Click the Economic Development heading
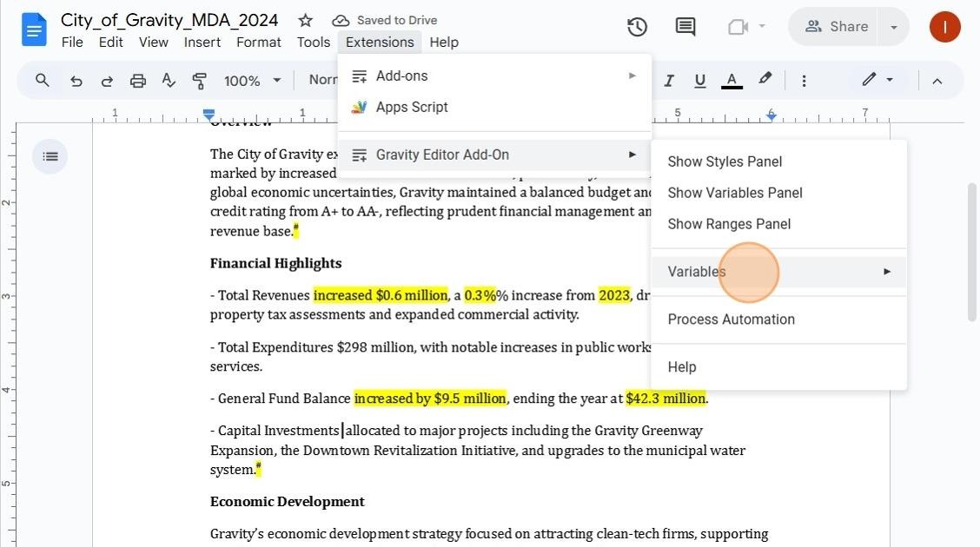This screenshot has height=547, width=980. pyautogui.click(x=288, y=502)
